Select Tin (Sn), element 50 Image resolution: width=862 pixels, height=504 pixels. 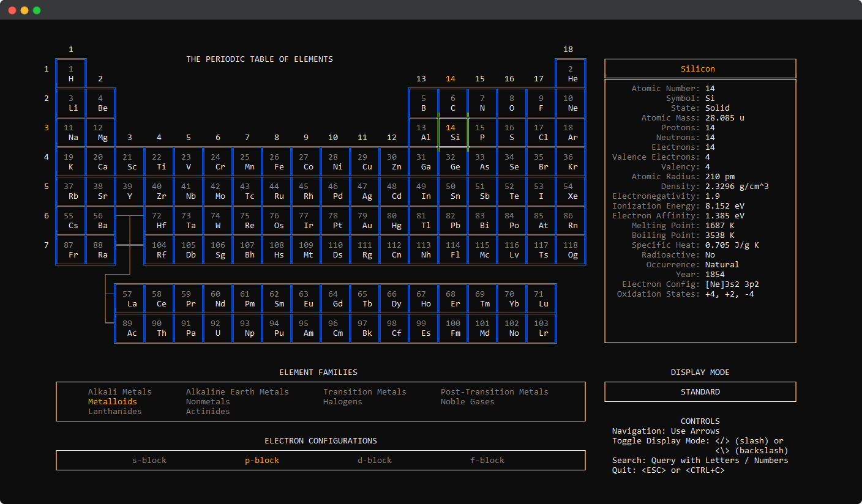453,191
